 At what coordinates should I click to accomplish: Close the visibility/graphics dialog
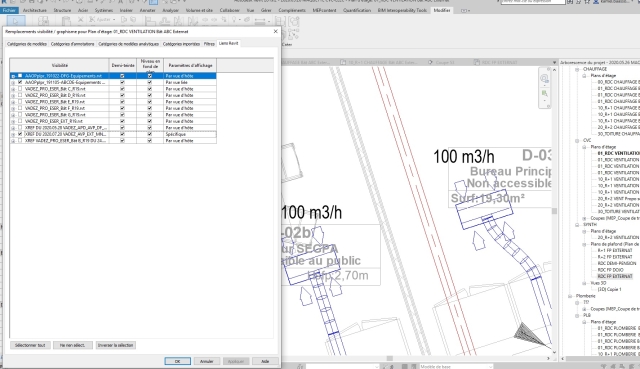click(x=276, y=31)
